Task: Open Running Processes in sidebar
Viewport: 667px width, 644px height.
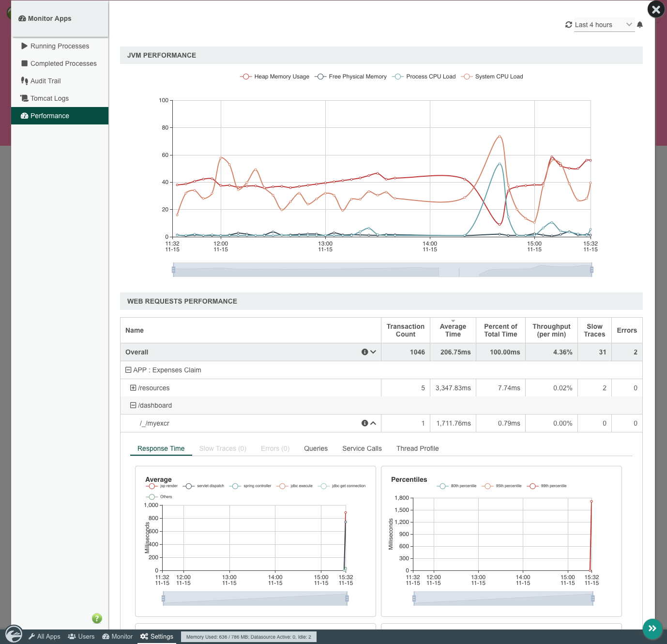Action: pyautogui.click(x=60, y=46)
